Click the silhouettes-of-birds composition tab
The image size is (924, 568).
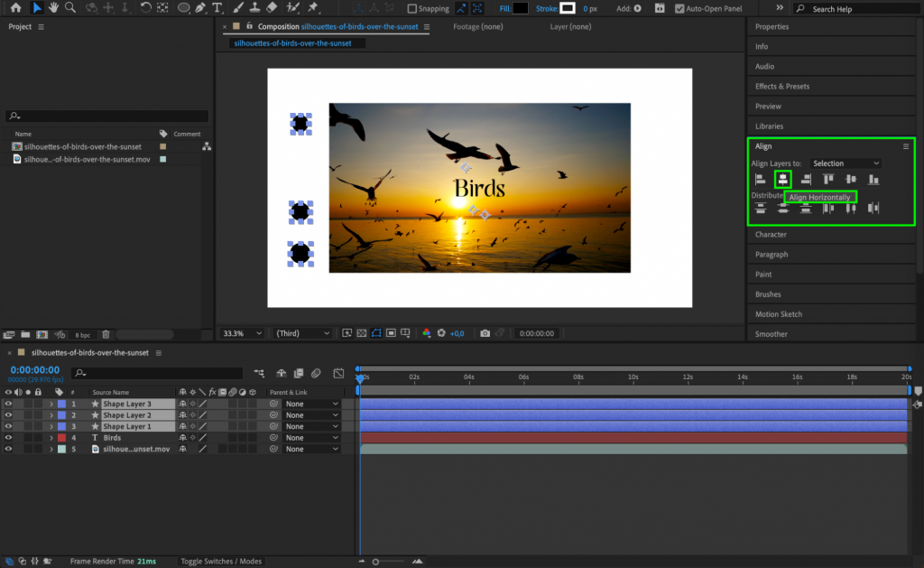(x=359, y=27)
